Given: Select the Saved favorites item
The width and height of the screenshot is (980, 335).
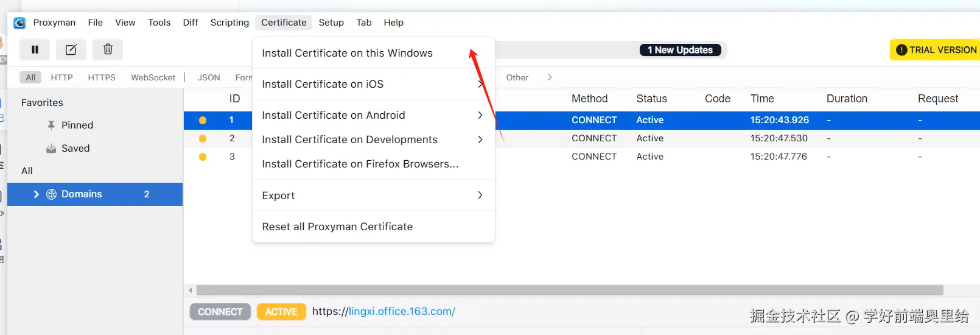Looking at the screenshot, I should [x=75, y=148].
